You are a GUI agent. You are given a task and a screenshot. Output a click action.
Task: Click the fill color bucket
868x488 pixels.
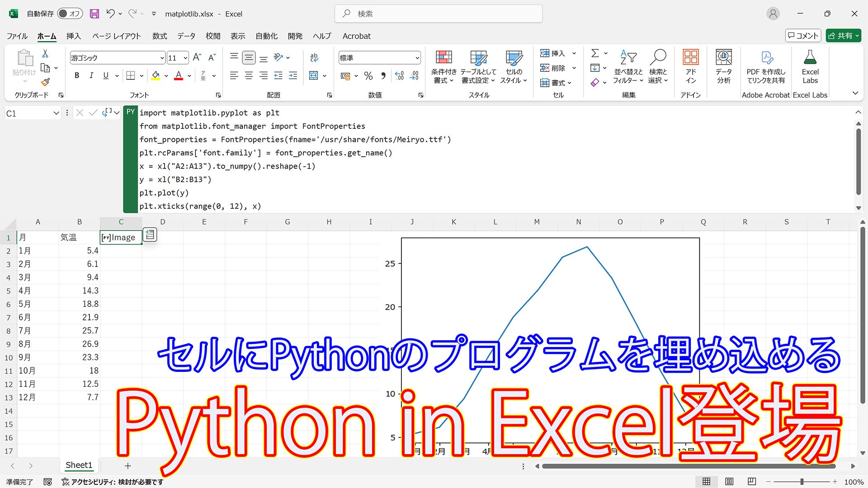click(156, 75)
